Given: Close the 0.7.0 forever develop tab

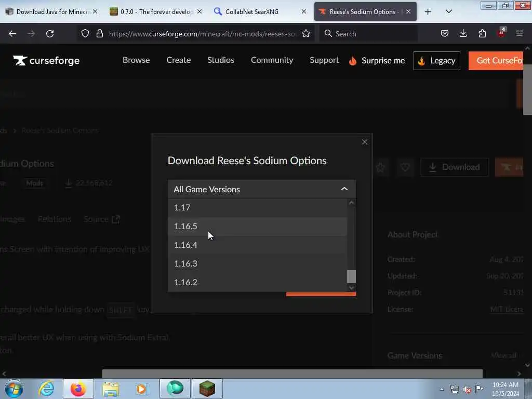Looking at the screenshot, I should 199,11.
